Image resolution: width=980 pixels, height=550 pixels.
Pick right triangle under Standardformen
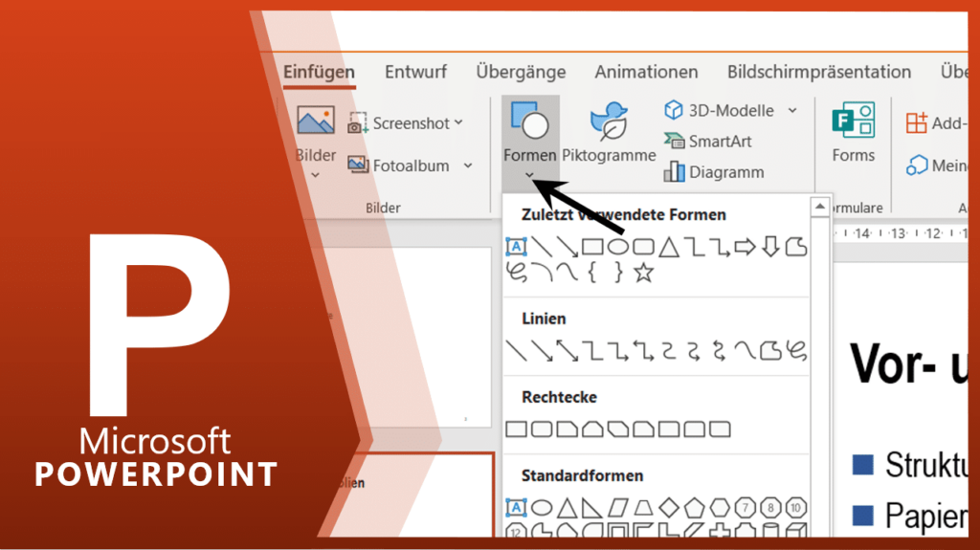(592, 508)
